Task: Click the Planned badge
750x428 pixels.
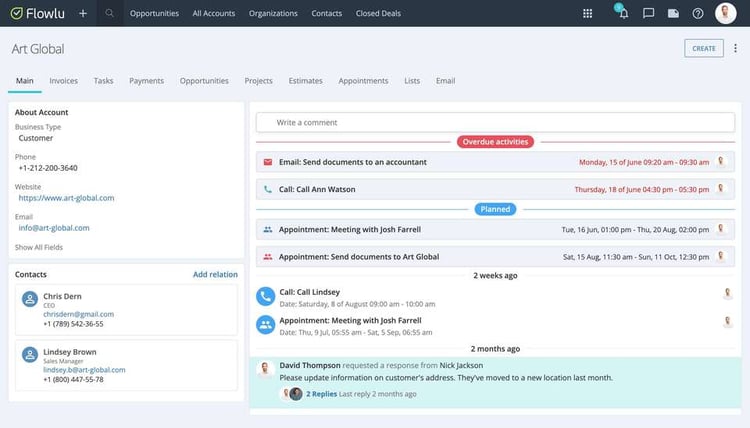Action: (495, 209)
